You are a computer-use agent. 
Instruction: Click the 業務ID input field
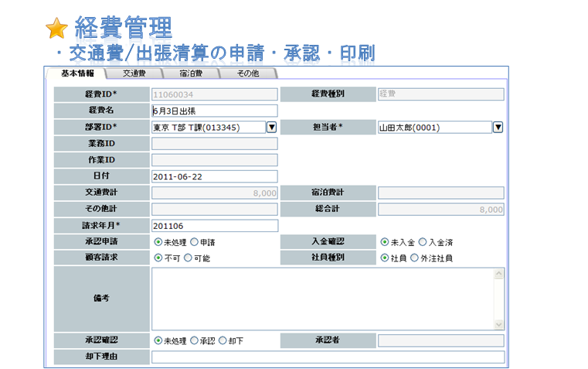click(215, 143)
